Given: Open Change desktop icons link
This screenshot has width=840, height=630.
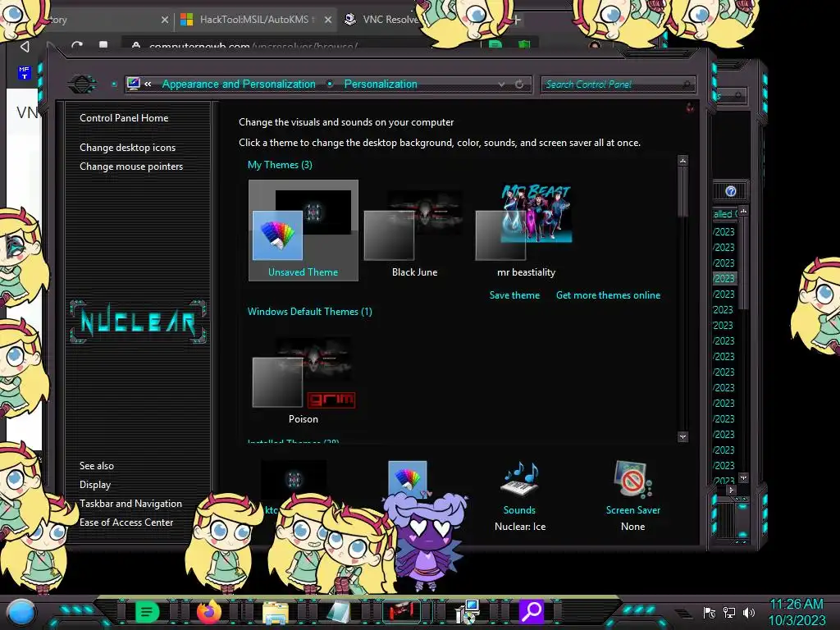Looking at the screenshot, I should click(127, 148).
